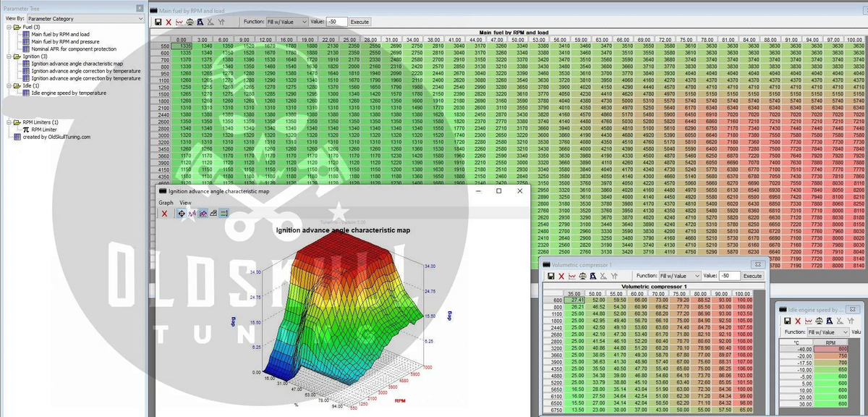Select Main fuel by RPM and pressure item
Viewport: 868px width, 417px height.
pyautogui.click(x=65, y=41)
